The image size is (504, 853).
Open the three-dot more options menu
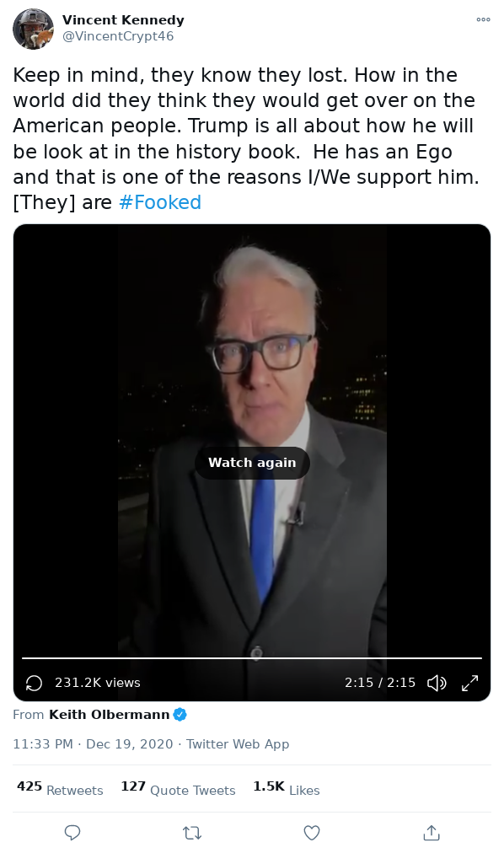(x=483, y=19)
